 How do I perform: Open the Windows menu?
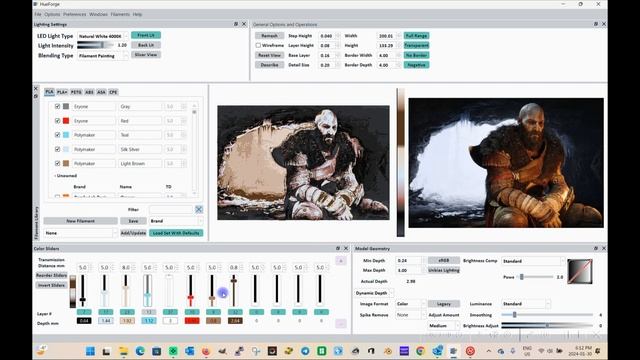[98, 14]
